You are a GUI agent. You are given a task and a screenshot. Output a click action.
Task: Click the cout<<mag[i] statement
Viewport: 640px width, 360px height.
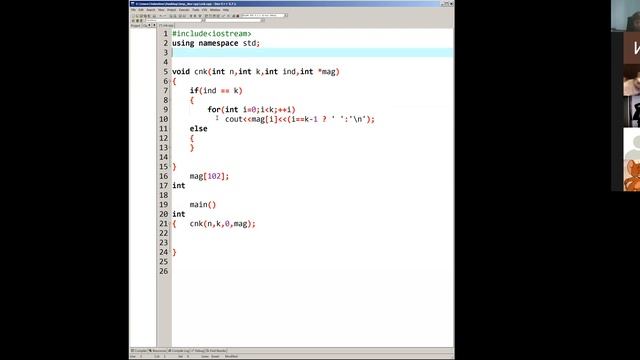point(300,119)
